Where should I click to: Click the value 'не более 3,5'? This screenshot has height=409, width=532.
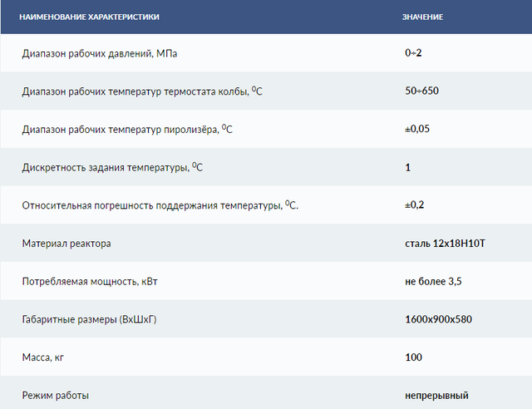click(x=433, y=282)
